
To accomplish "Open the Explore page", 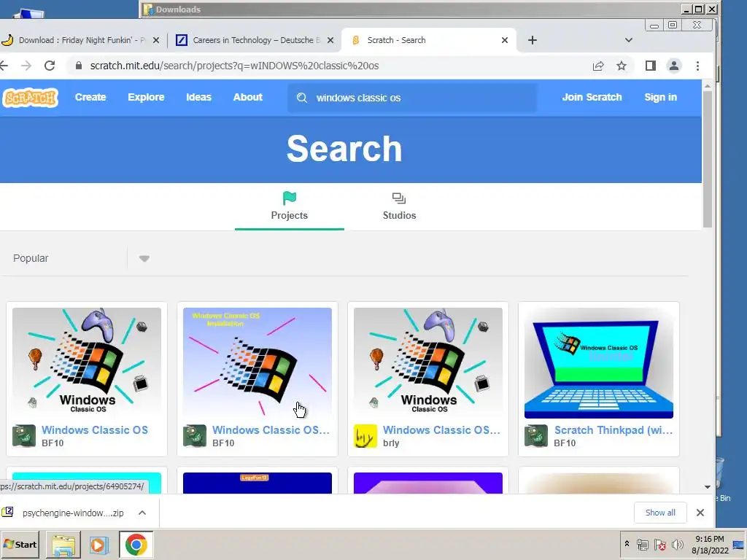I will tap(146, 97).
